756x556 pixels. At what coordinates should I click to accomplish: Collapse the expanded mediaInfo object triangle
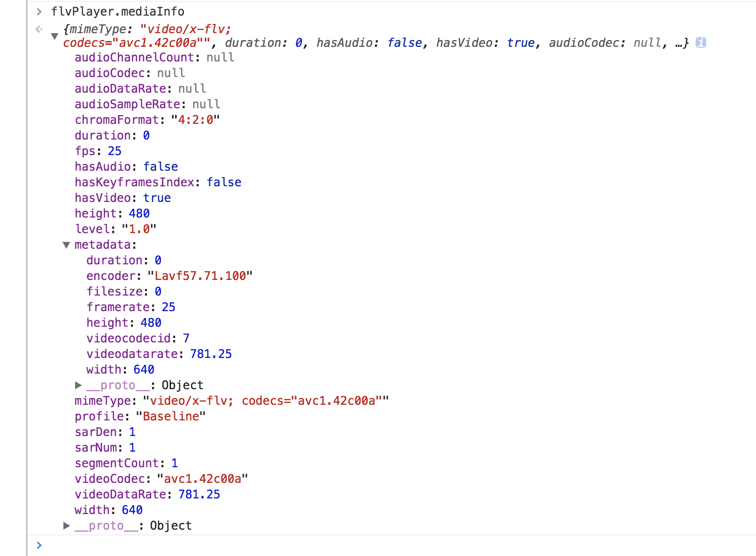coord(55,36)
